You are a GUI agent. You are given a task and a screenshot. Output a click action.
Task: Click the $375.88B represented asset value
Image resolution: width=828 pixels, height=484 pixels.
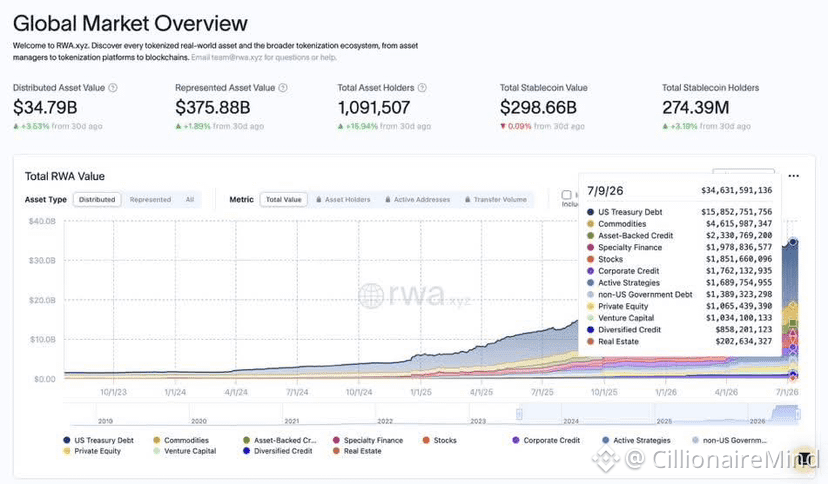click(212, 108)
